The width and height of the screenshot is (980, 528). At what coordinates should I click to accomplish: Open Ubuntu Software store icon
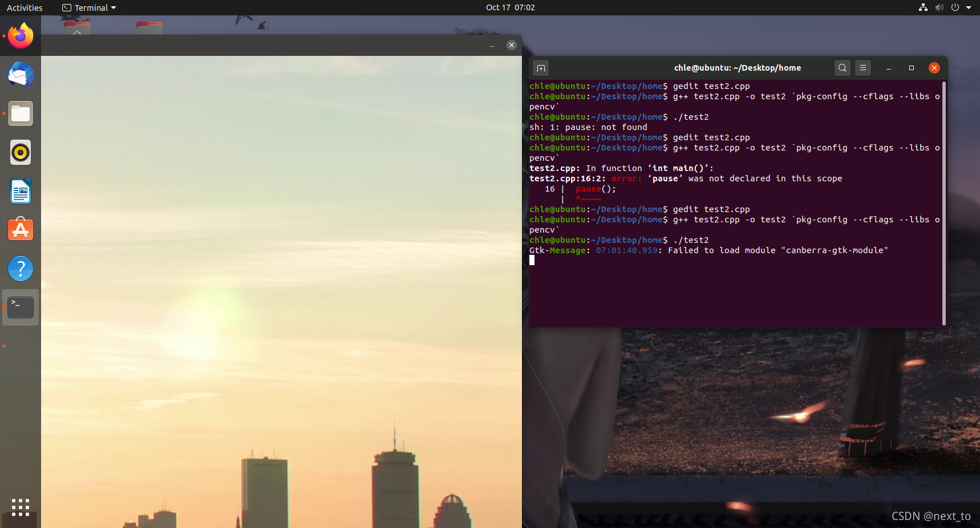coord(21,230)
